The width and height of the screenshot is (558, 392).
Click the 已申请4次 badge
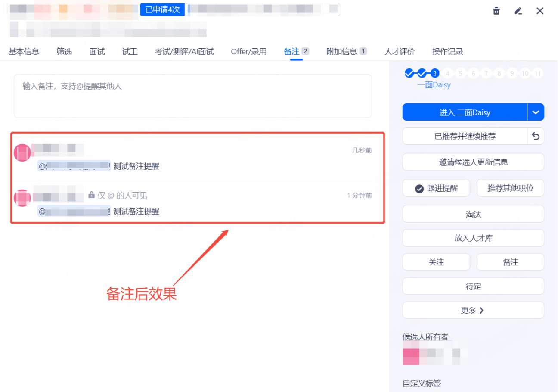(162, 9)
